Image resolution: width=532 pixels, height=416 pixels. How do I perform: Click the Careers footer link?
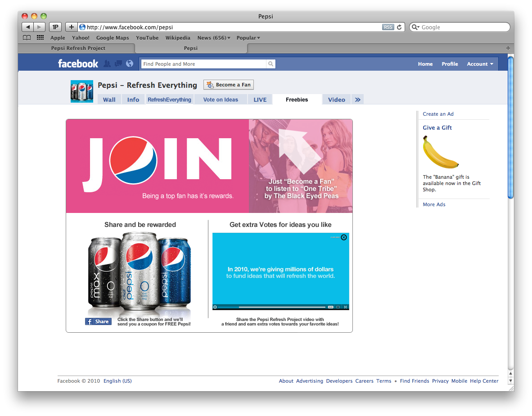pos(364,381)
